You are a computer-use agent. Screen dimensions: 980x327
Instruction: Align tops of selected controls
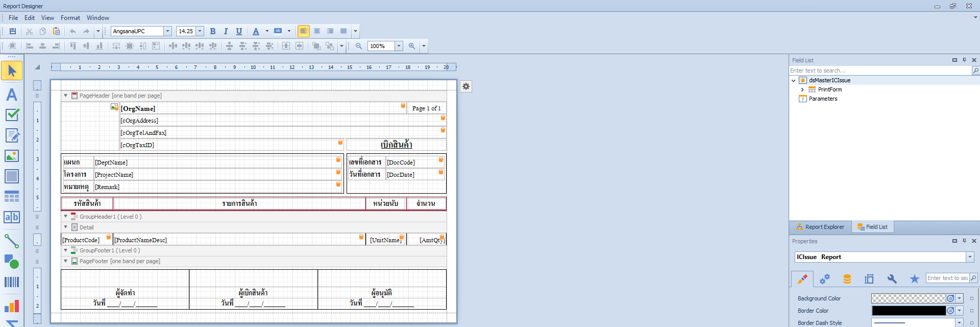pos(73,46)
